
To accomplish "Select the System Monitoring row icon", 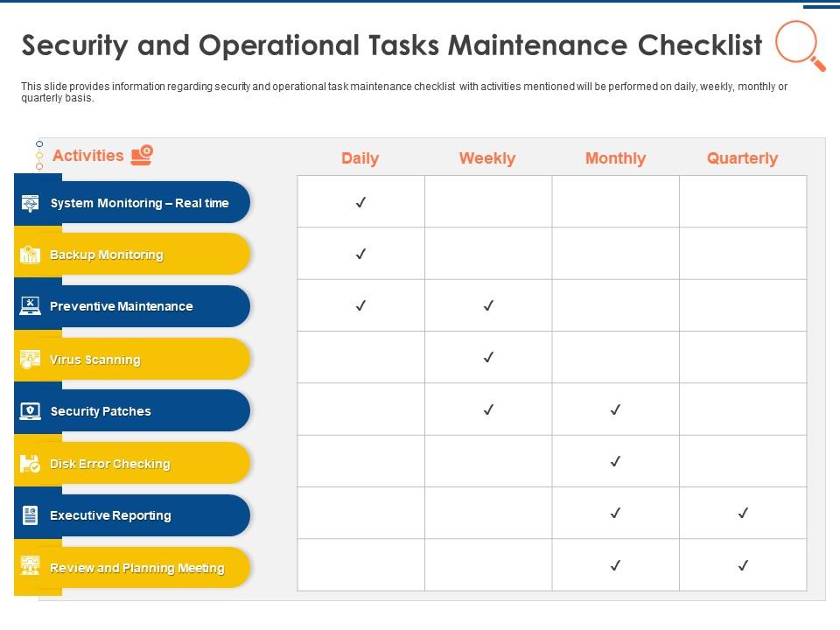I will (30, 203).
